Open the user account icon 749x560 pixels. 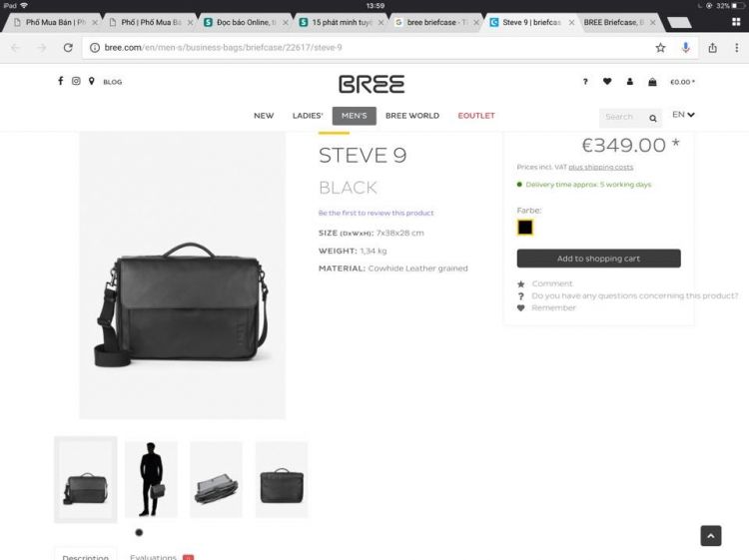629,82
